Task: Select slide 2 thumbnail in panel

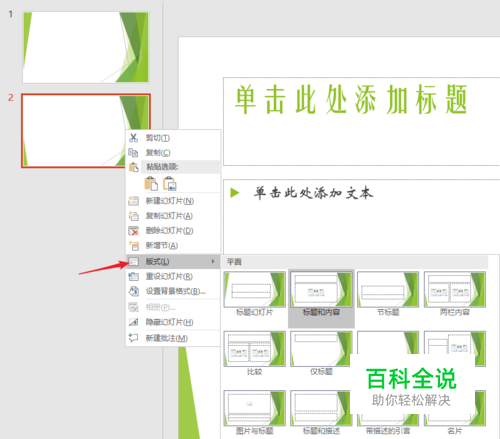Action: click(86, 130)
